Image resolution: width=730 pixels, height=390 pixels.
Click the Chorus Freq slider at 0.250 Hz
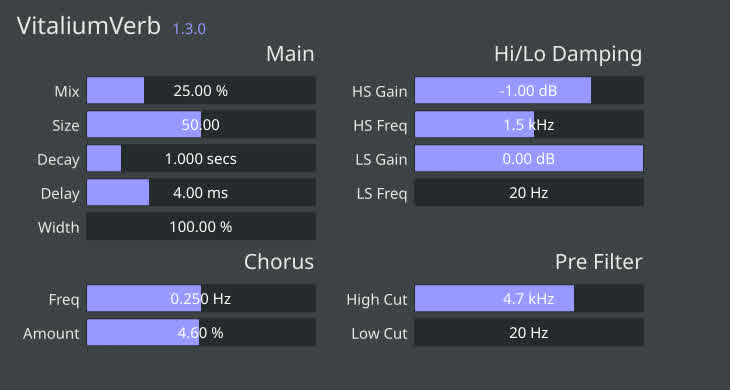click(x=201, y=298)
